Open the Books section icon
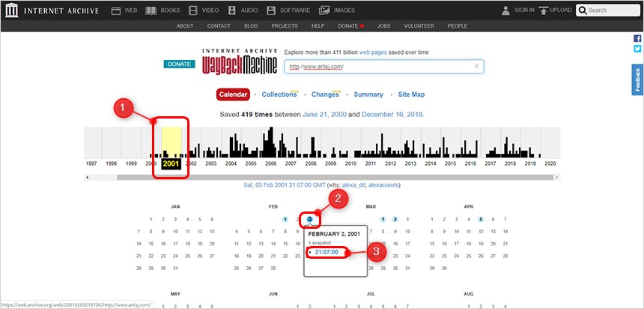Viewport: 644px width, 309px height. pos(151,10)
